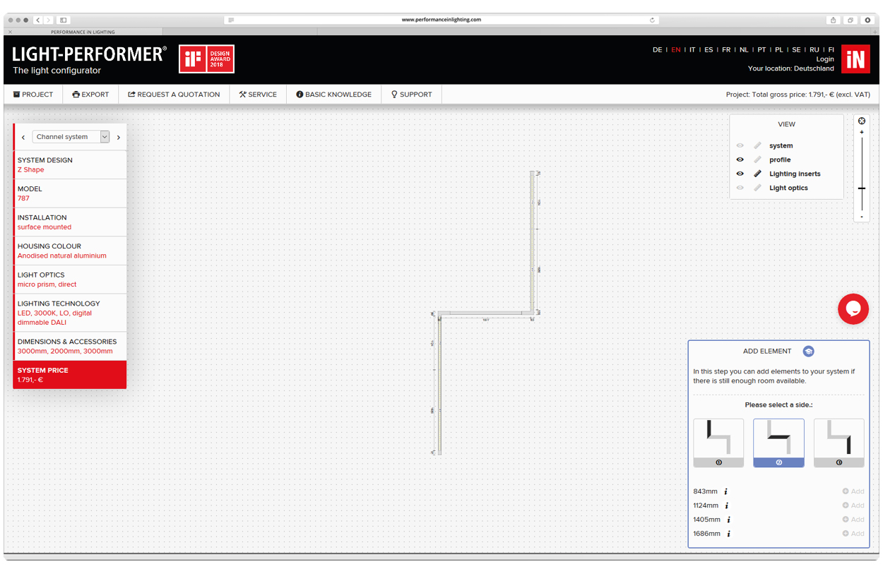The width and height of the screenshot is (883, 588).
Task: Show the Light optics layer eye
Action: pos(740,188)
